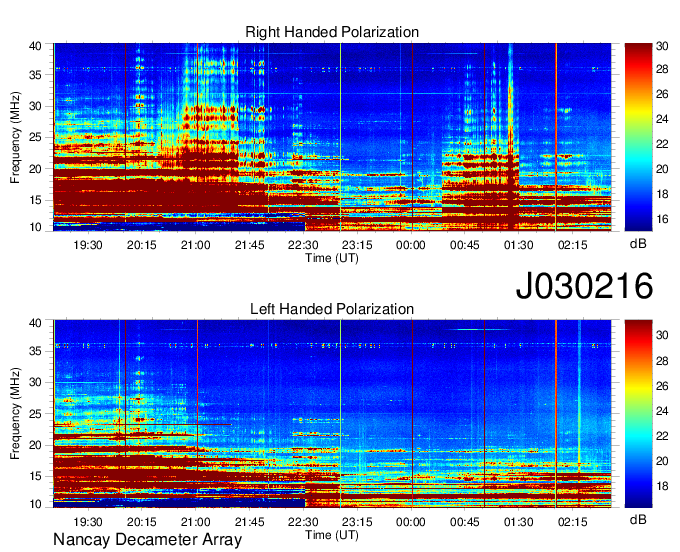Click the bottom plot's 'Time (UT)' axis label

point(332,535)
